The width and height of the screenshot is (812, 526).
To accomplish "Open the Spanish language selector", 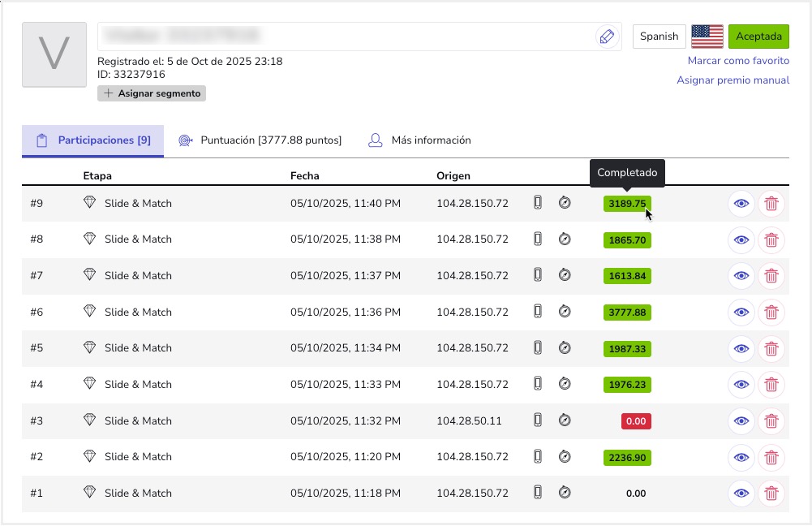I will point(659,37).
